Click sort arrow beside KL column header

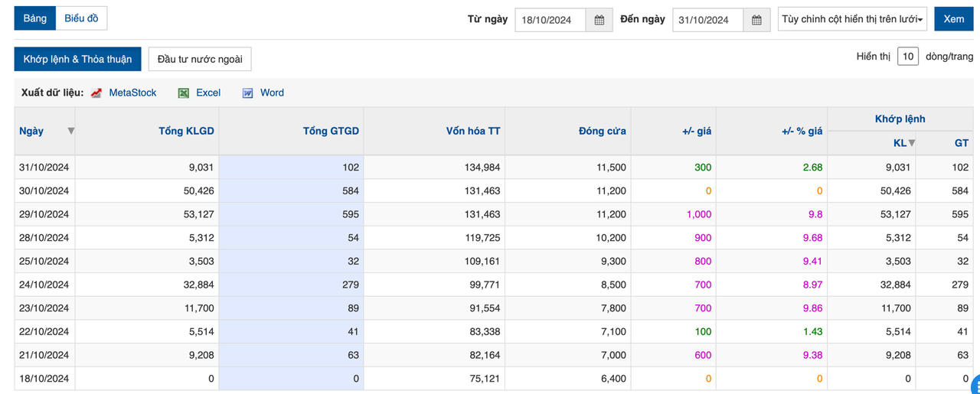[912, 143]
